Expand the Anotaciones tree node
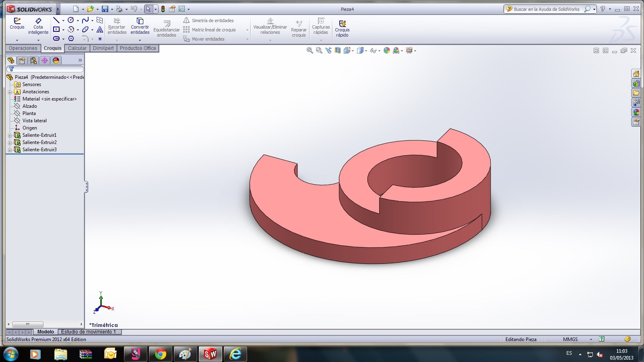 [x=10, y=92]
